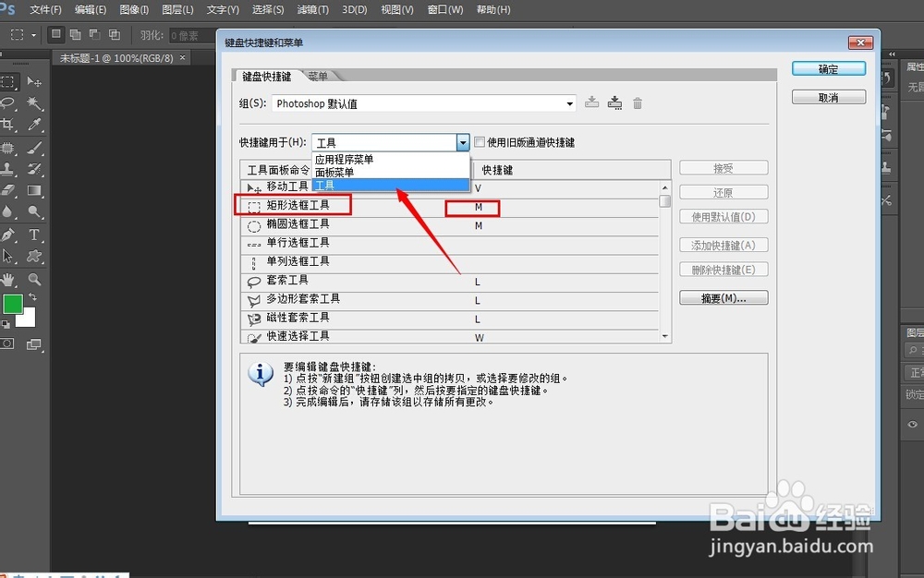Select the Horizontal Type tool
Screen dimensions: 924x578
33,235
